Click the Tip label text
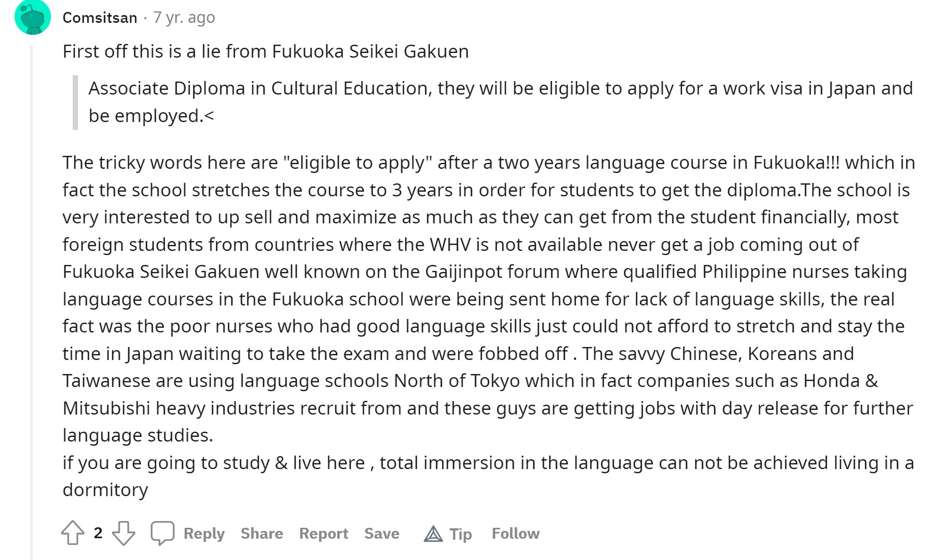The height and width of the screenshot is (560, 937). pos(460,534)
